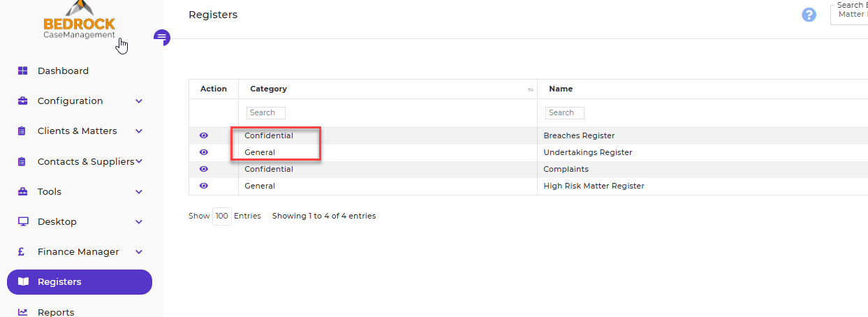
Task: View the Breaches Register via eye icon
Action: point(204,135)
